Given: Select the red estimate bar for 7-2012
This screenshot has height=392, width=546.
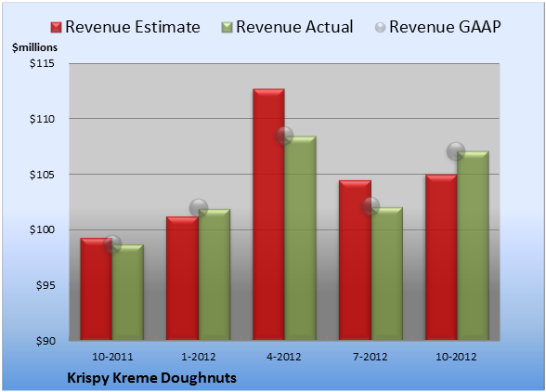Looking at the screenshot, I should pos(355,260).
